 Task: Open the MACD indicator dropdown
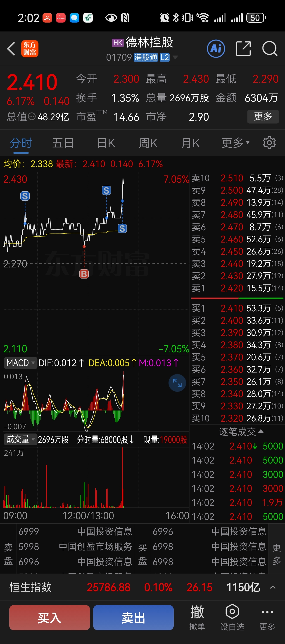pyautogui.click(x=21, y=363)
